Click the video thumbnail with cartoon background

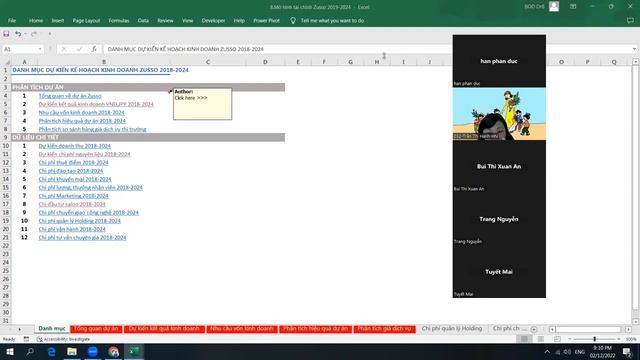pyautogui.click(x=499, y=114)
